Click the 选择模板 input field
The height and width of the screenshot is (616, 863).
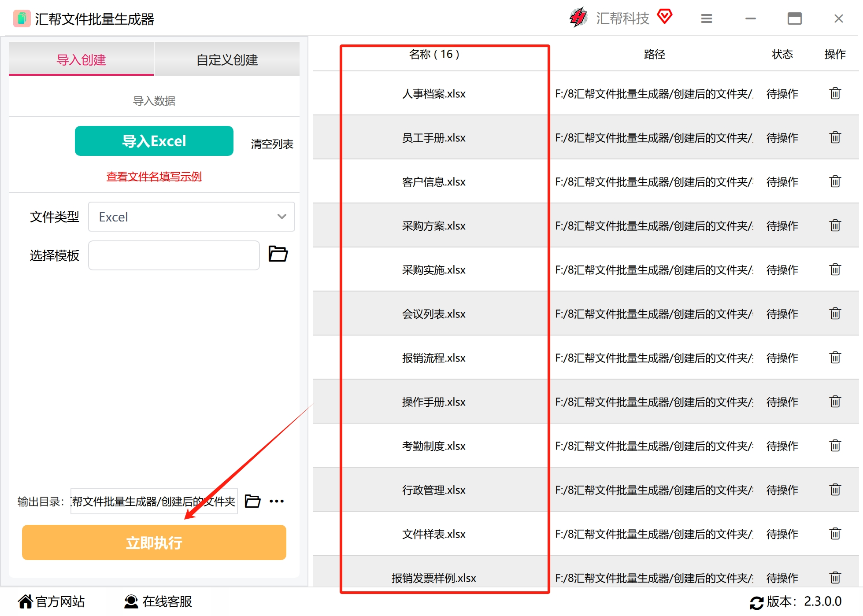174,255
